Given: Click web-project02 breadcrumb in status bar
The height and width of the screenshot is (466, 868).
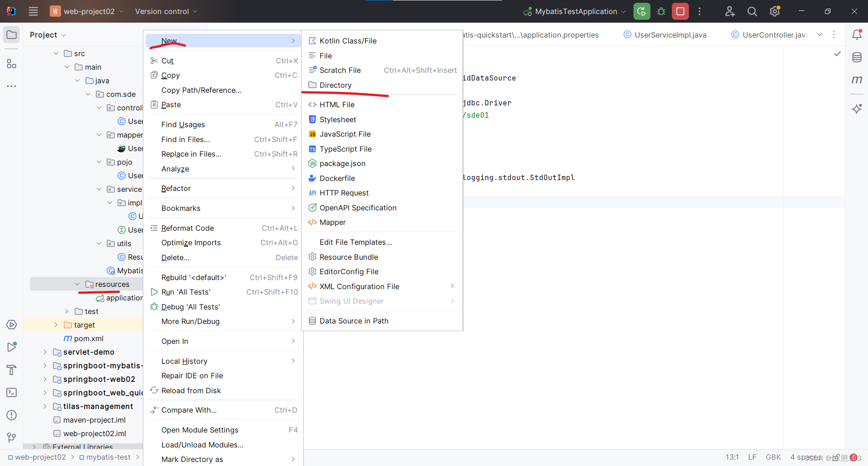Looking at the screenshot, I should 37,457.
